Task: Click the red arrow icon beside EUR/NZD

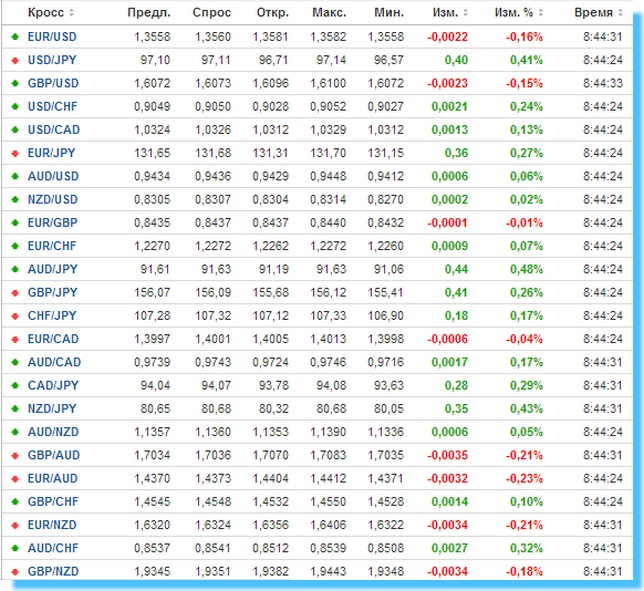Action: click(x=15, y=525)
